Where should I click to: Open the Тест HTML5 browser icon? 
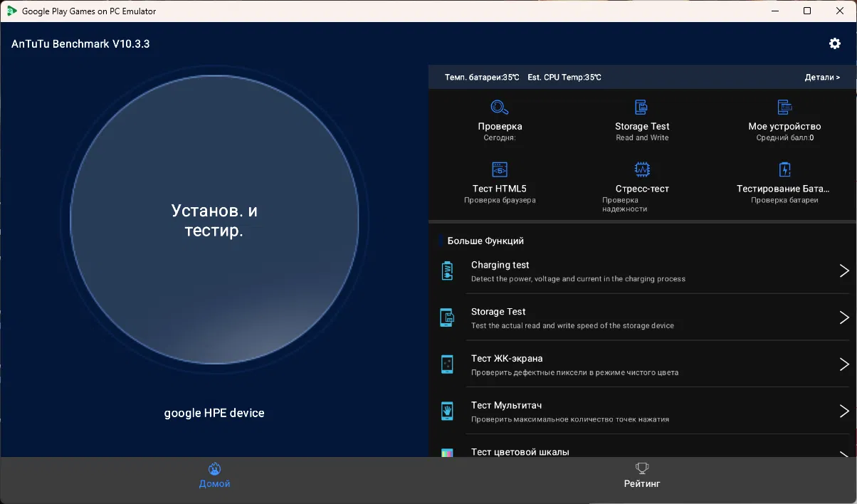(x=500, y=169)
